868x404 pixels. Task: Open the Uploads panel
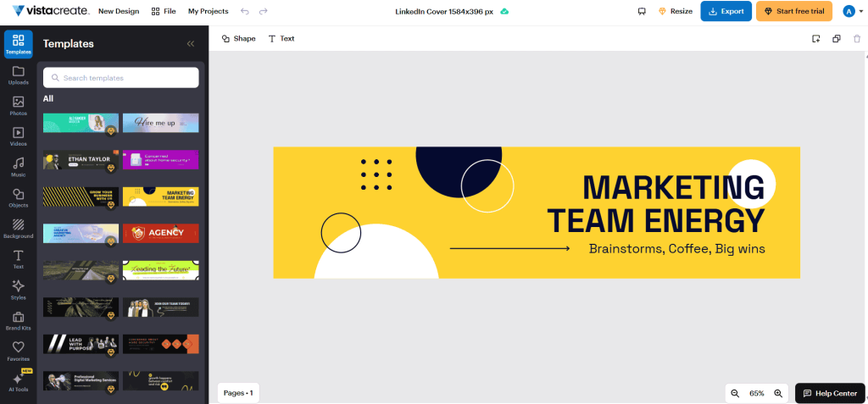[x=19, y=75]
